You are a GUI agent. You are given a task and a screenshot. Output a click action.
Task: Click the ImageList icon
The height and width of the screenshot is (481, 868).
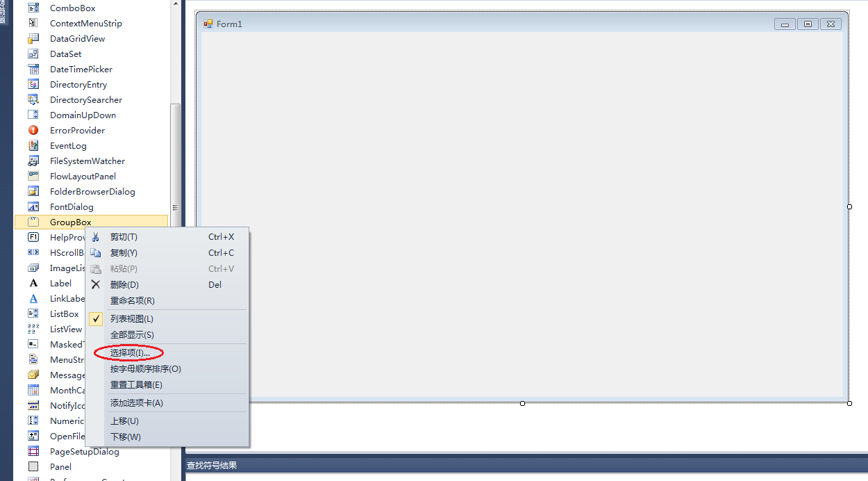point(33,268)
